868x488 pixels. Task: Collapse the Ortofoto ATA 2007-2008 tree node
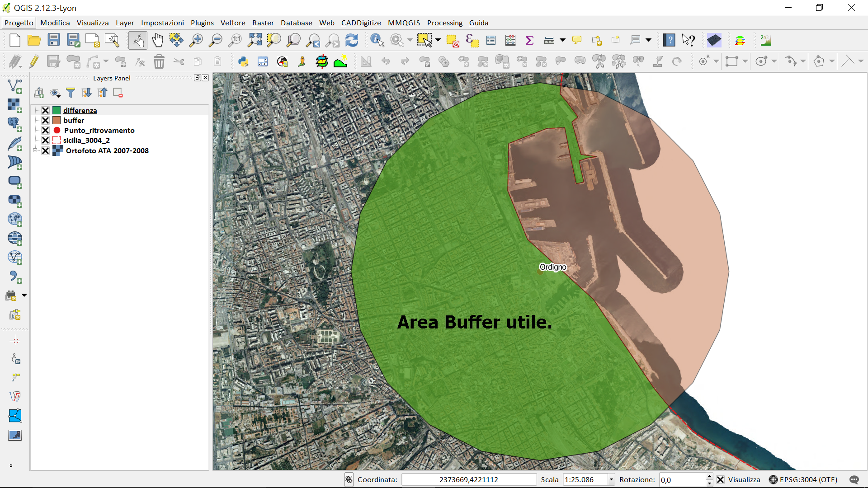point(35,150)
